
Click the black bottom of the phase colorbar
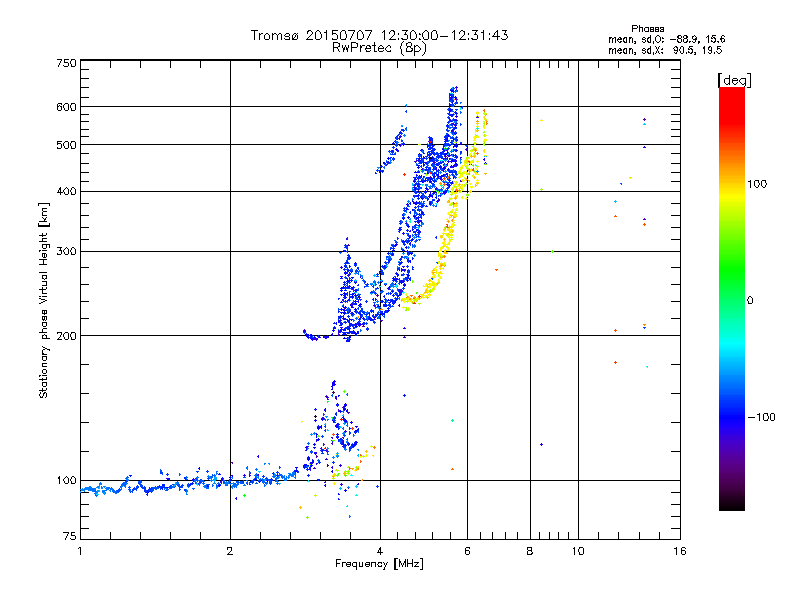pos(732,504)
